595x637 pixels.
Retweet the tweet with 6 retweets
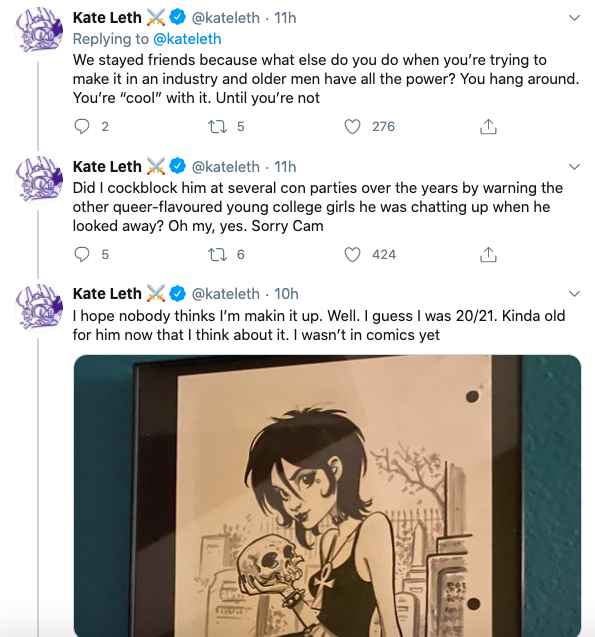click(217, 255)
